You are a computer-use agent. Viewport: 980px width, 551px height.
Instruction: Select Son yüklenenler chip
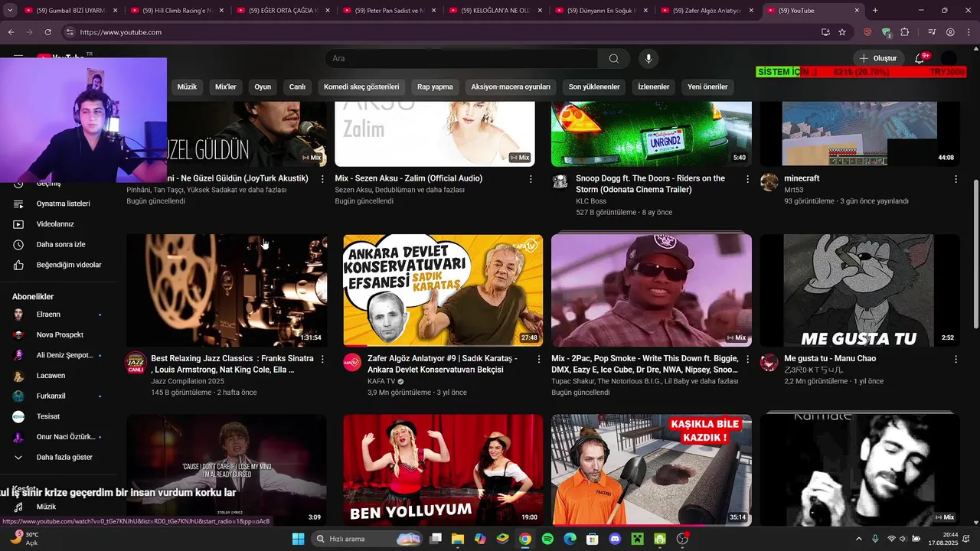[x=594, y=86]
